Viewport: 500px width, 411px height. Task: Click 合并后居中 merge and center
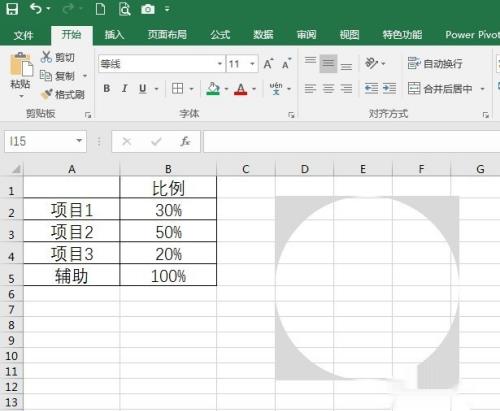point(440,89)
